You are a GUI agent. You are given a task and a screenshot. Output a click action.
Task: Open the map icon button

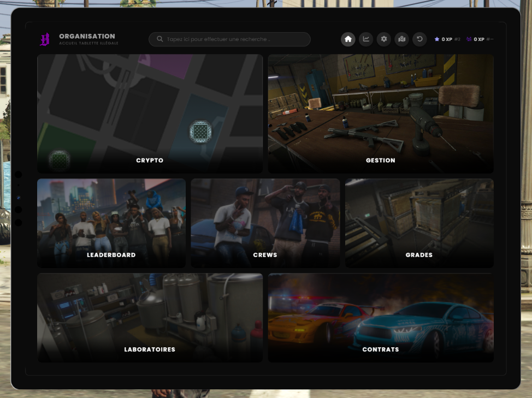pyautogui.click(x=401, y=39)
